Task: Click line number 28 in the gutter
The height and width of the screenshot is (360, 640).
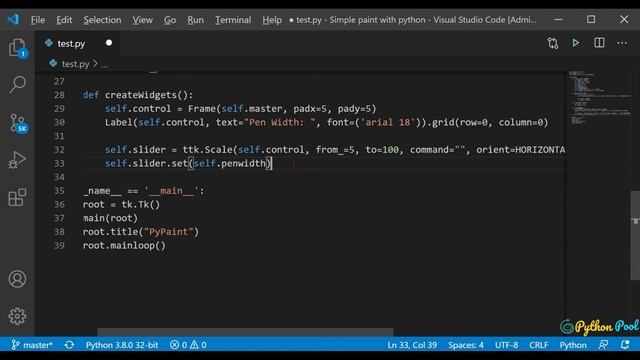Action: [59, 95]
